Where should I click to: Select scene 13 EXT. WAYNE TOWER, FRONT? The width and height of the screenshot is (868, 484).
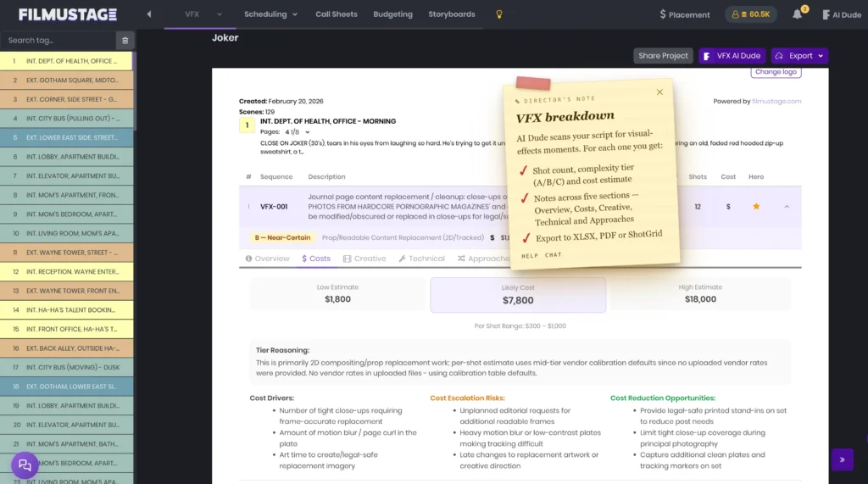coord(66,291)
